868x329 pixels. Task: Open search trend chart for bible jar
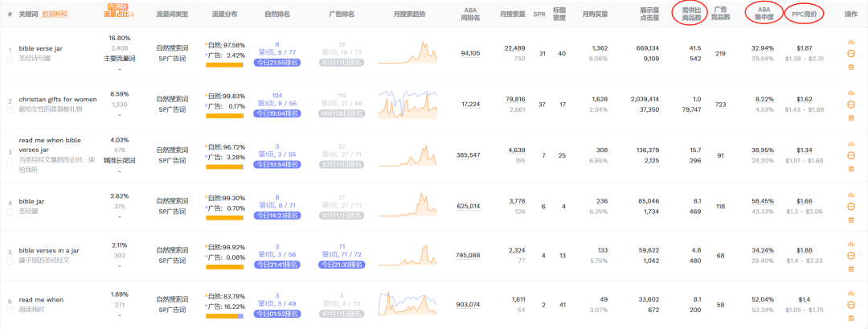pyautogui.click(x=408, y=205)
